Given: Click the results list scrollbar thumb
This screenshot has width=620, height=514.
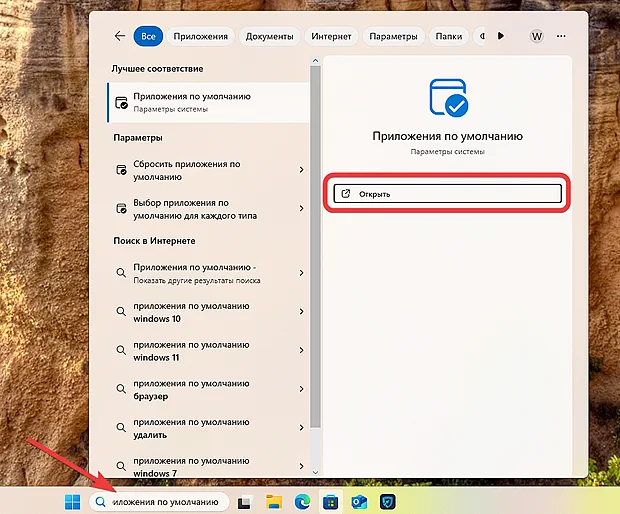Looking at the screenshot, I should click(315, 246).
